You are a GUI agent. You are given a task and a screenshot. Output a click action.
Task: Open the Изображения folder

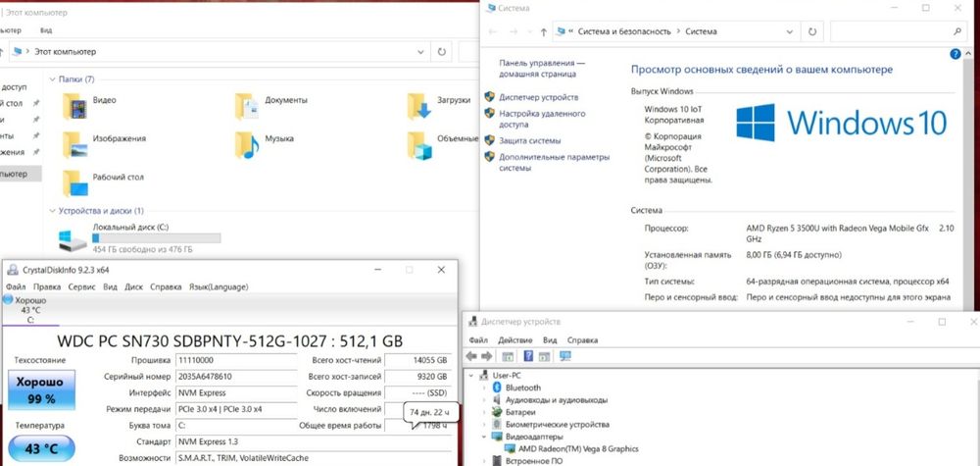(74, 145)
